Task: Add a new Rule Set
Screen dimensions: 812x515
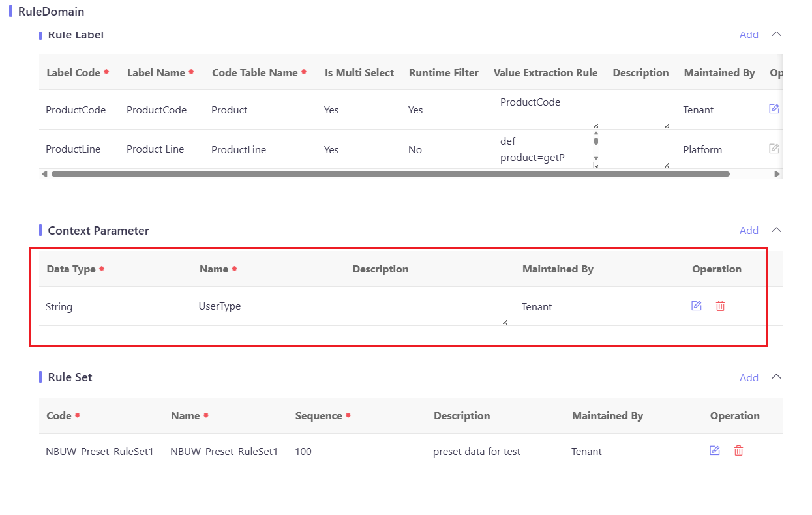Action: [x=749, y=377]
